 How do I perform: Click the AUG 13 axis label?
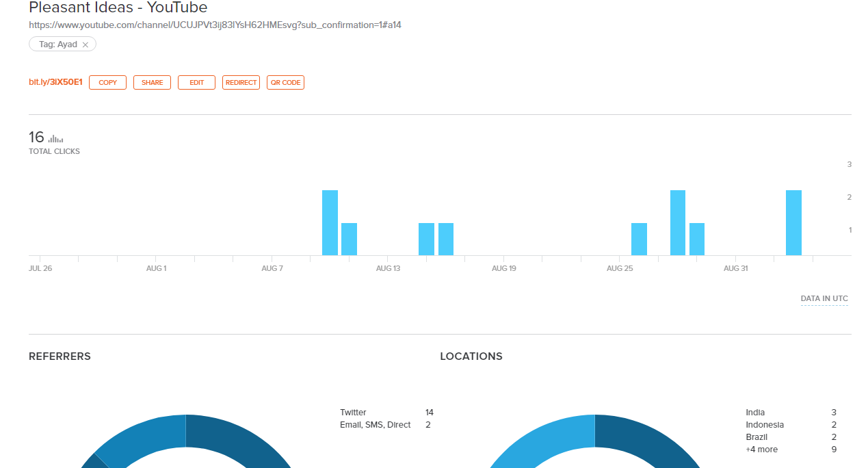(388, 268)
